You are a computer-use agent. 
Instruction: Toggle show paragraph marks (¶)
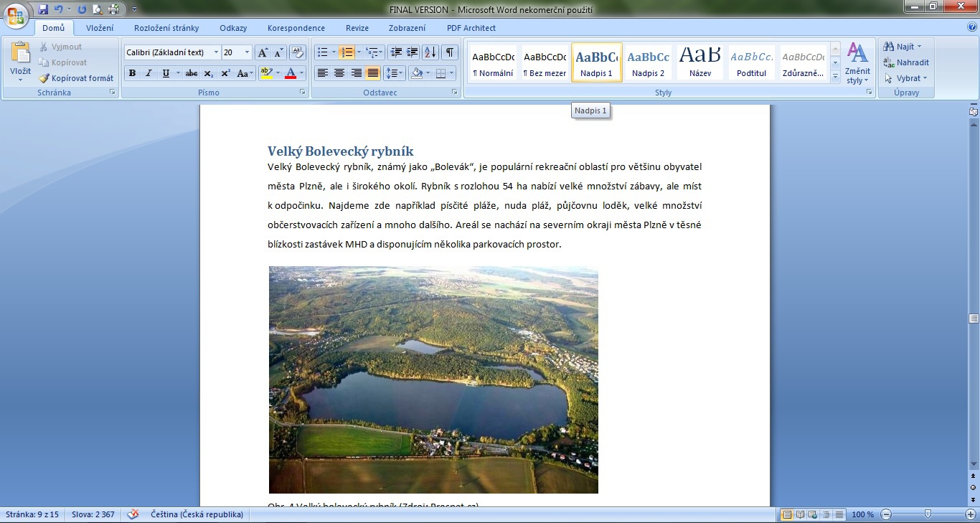(450, 52)
